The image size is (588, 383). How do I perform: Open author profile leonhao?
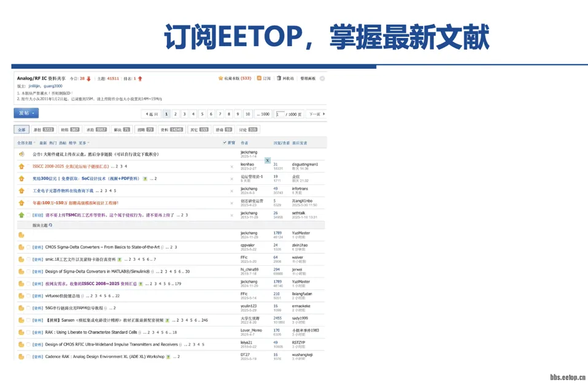coord(247,164)
